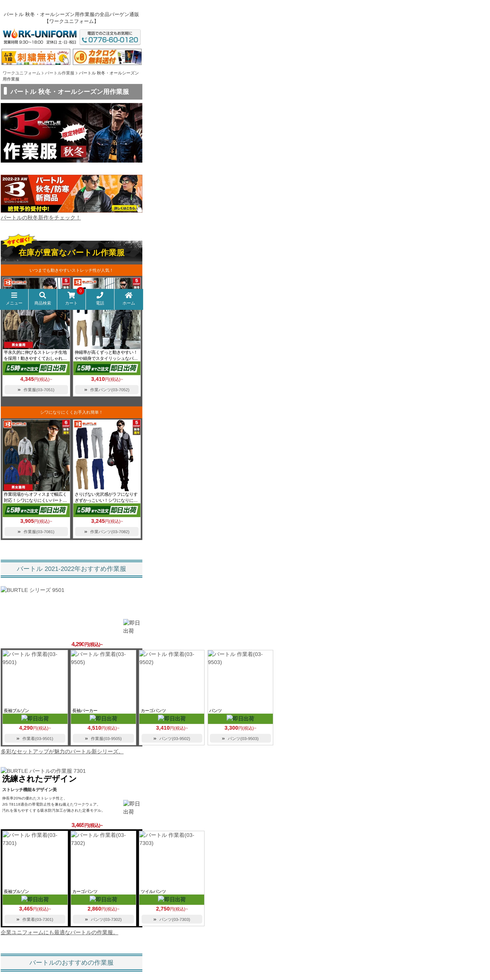Click heading バートルのおすすめの作業服
Viewport: 490px width, 980px height.
[x=71, y=962]
